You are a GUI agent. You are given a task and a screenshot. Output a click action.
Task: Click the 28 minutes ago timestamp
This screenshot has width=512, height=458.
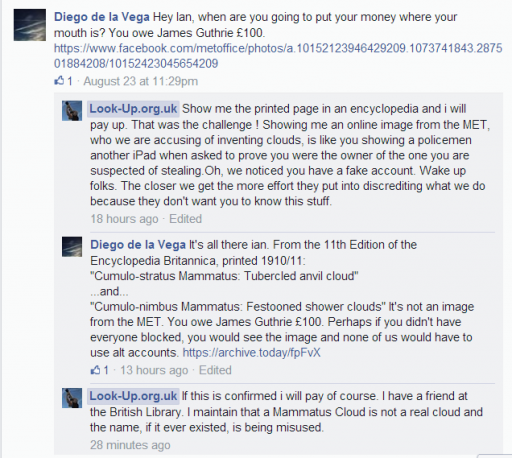click(130, 445)
